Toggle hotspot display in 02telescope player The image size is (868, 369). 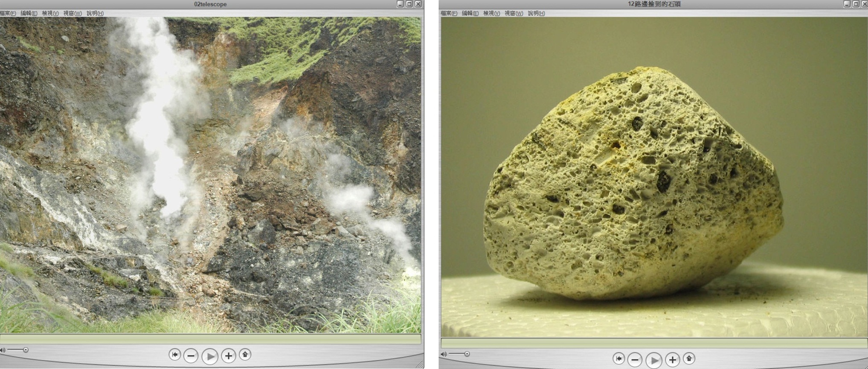[245, 354]
